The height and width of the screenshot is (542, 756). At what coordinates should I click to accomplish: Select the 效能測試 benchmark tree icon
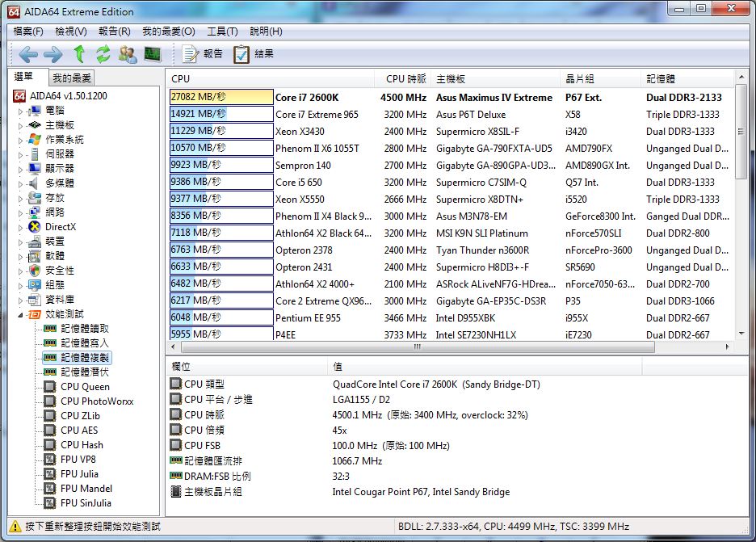pos(34,314)
